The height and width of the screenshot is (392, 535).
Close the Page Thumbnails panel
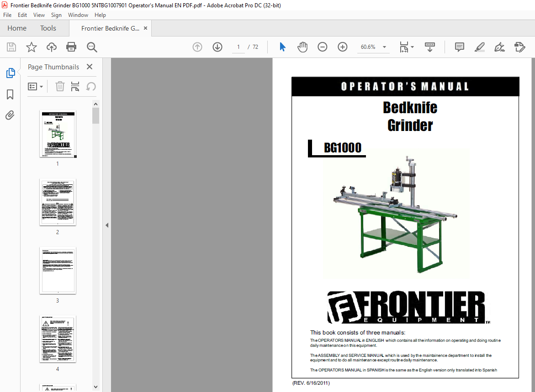point(90,67)
